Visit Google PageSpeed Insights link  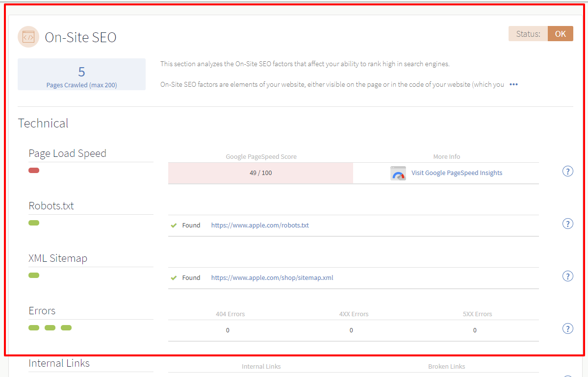457,173
